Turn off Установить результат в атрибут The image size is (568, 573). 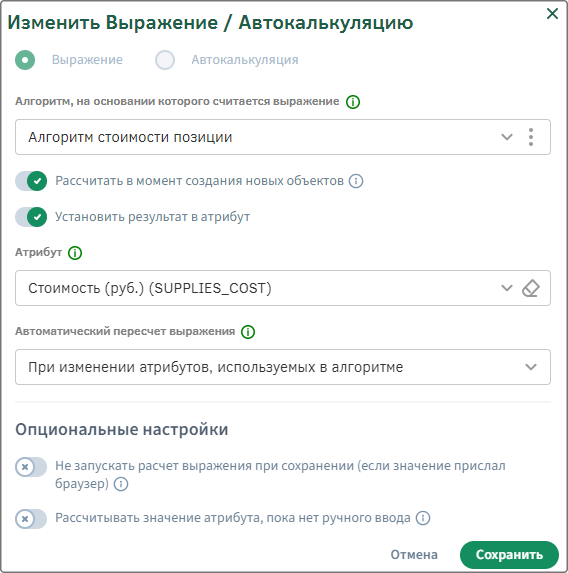point(31,217)
